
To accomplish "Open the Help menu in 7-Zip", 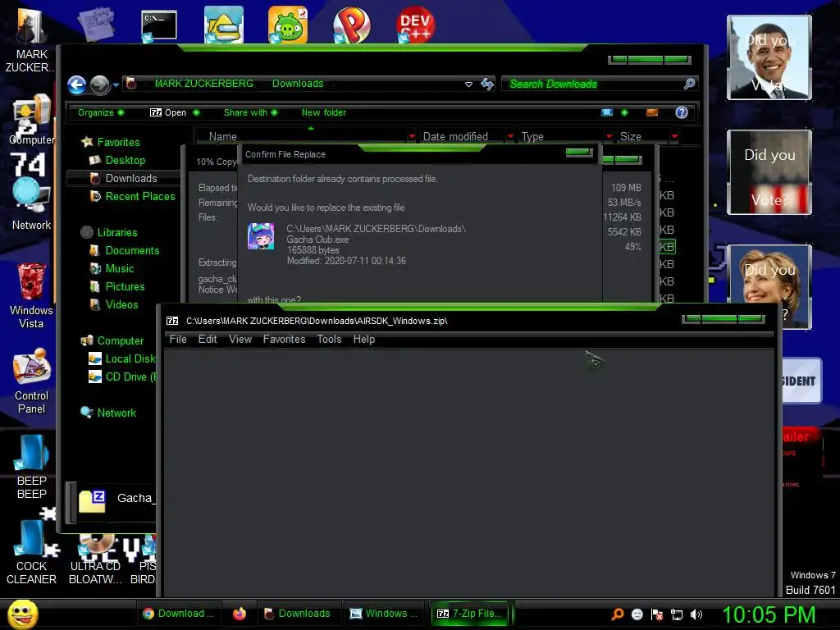I will [x=363, y=339].
